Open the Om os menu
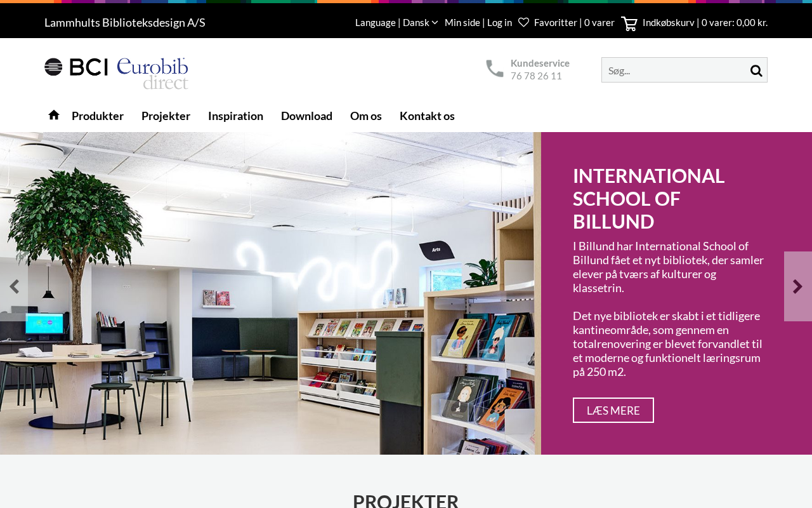The image size is (812, 508). (x=366, y=116)
